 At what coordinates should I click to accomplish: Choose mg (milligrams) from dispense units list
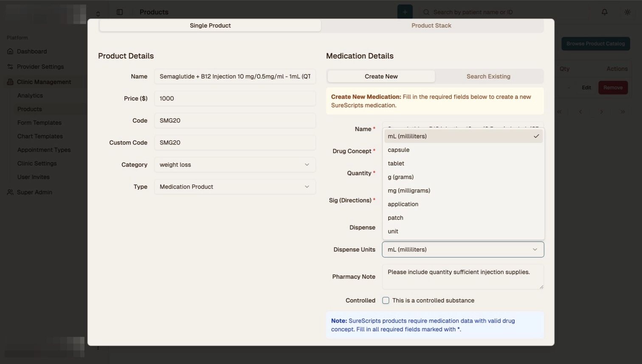(463, 190)
